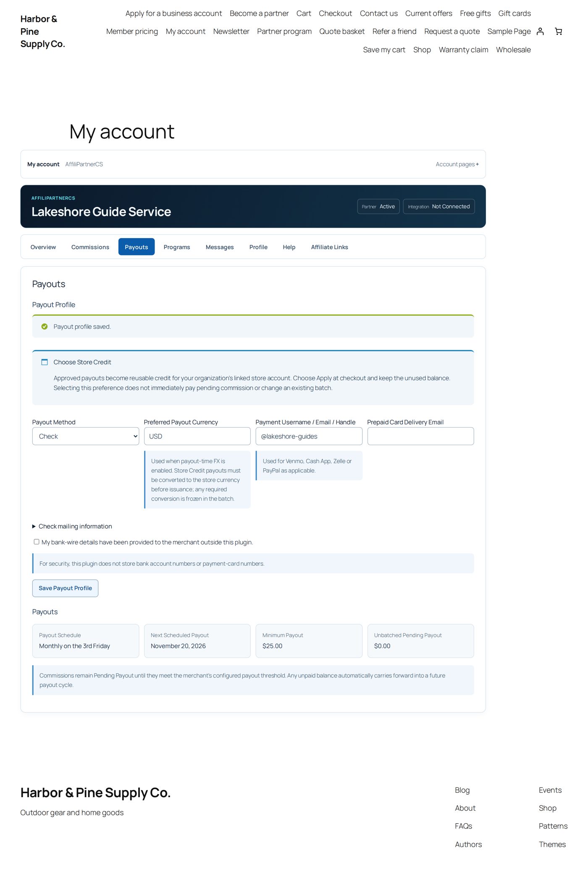Viewport: 588px width, 882px height.
Task: Switch to the Overview tab
Action: click(43, 247)
